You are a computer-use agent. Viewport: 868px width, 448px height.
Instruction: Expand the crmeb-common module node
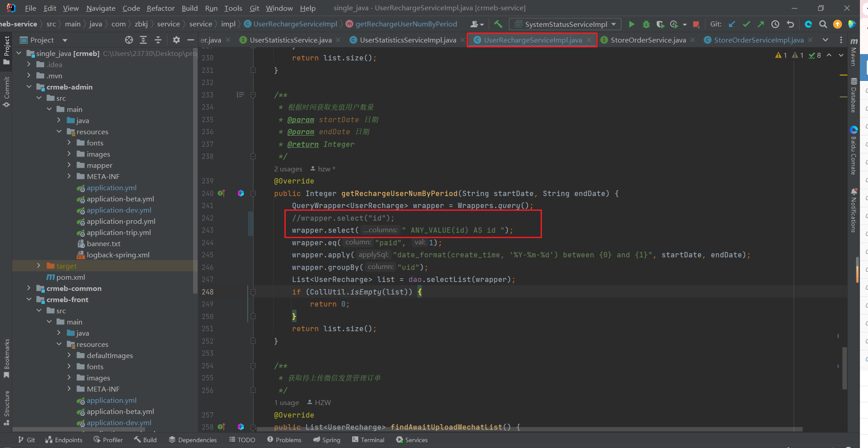pyautogui.click(x=29, y=288)
